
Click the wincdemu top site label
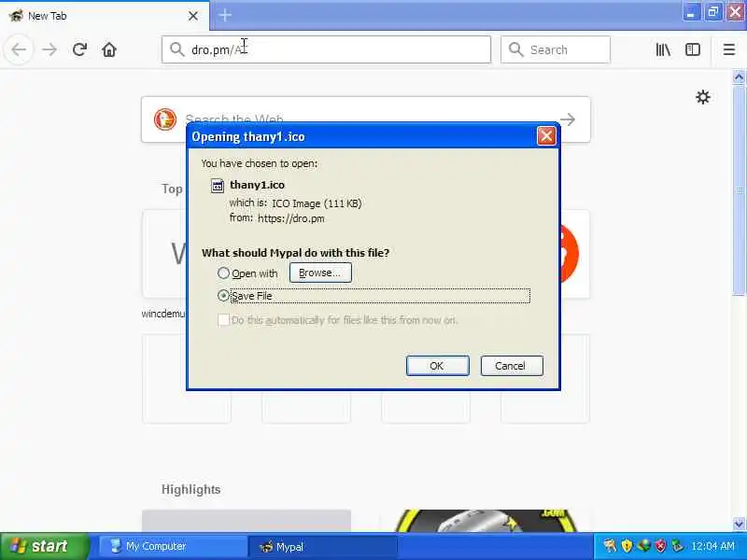(x=162, y=314)
